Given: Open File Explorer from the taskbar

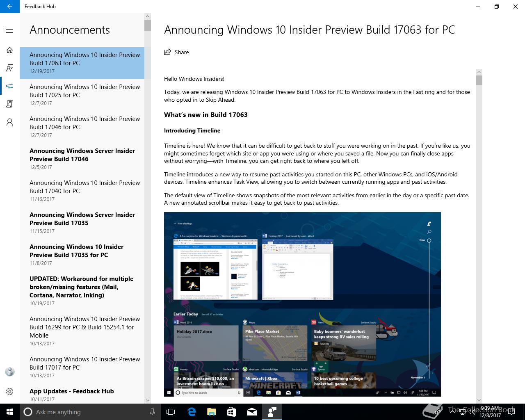Looking at the screenshot, I should (x=211, y=412).
